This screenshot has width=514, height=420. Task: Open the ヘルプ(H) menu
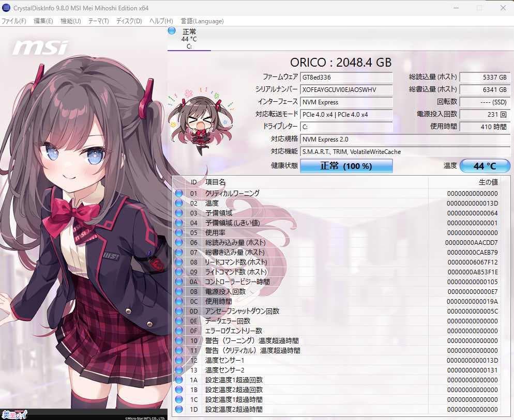(x=161, y=21)
